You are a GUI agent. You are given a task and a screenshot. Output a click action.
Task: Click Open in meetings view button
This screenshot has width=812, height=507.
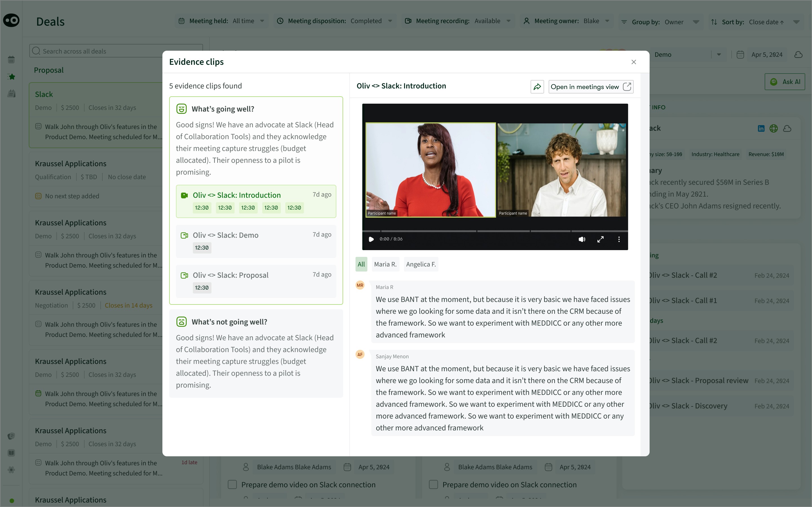(x=591, y=87)
